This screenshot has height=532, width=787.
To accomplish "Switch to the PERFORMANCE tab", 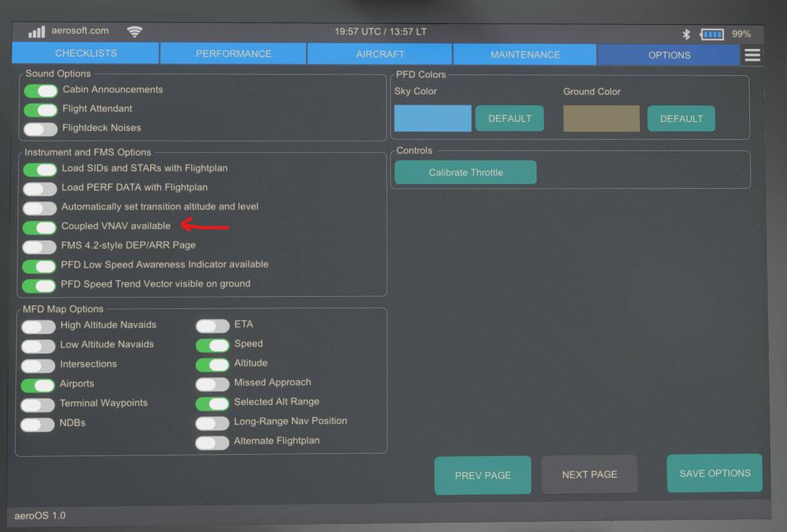I will [234, 54].
